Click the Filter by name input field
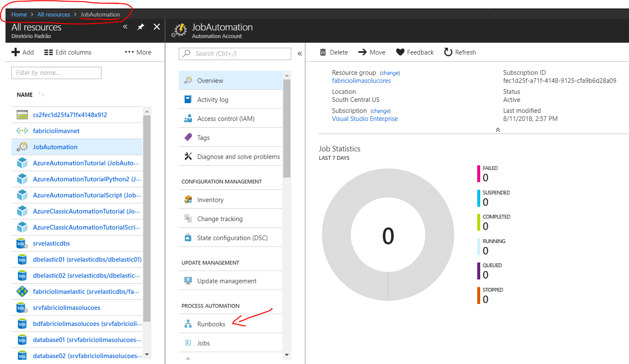The image size is (629, 364). [56, 73]
